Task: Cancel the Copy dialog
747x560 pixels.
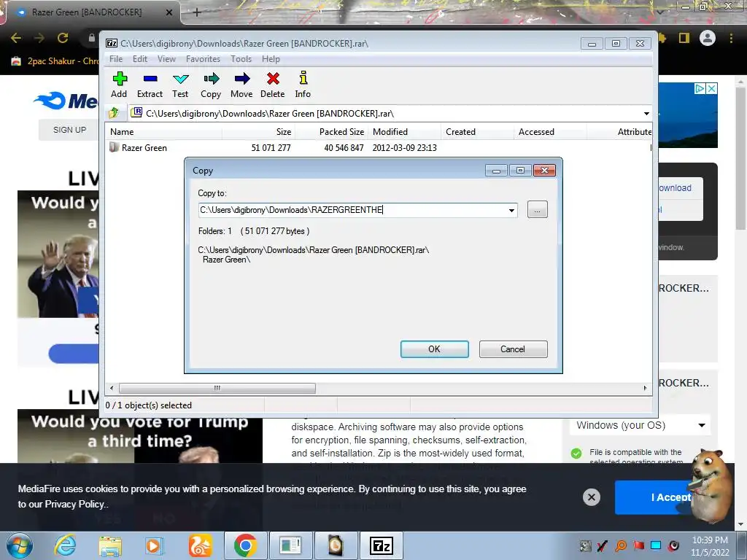Action: click(x=513, y=349)
